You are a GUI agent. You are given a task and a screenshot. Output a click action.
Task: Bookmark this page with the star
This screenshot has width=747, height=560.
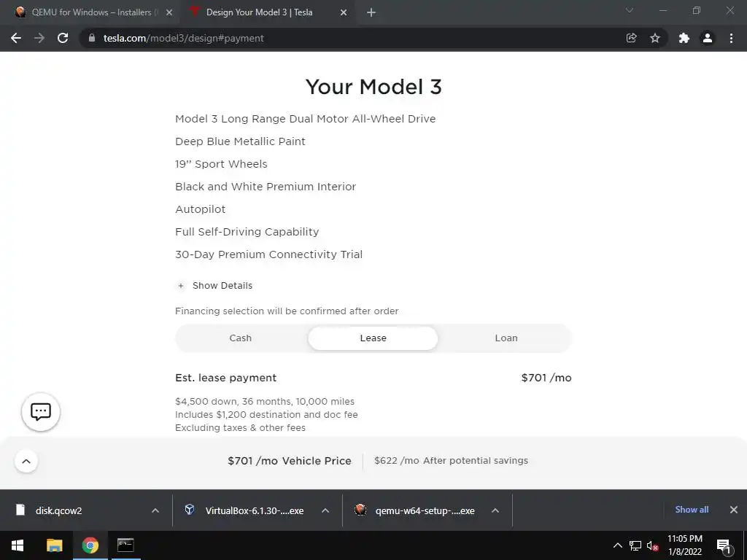click(655, 38)
